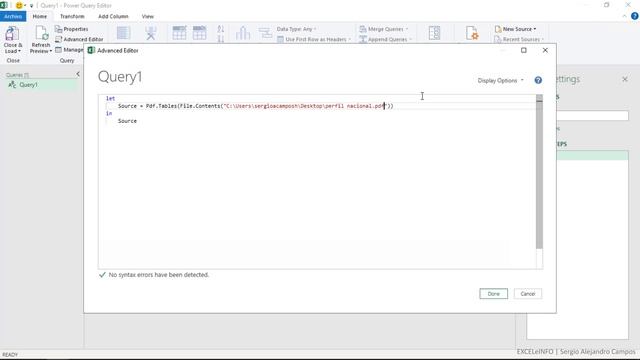
Task: Click the New Source icon
Action: pyautogui.click(x=498, y=29)
